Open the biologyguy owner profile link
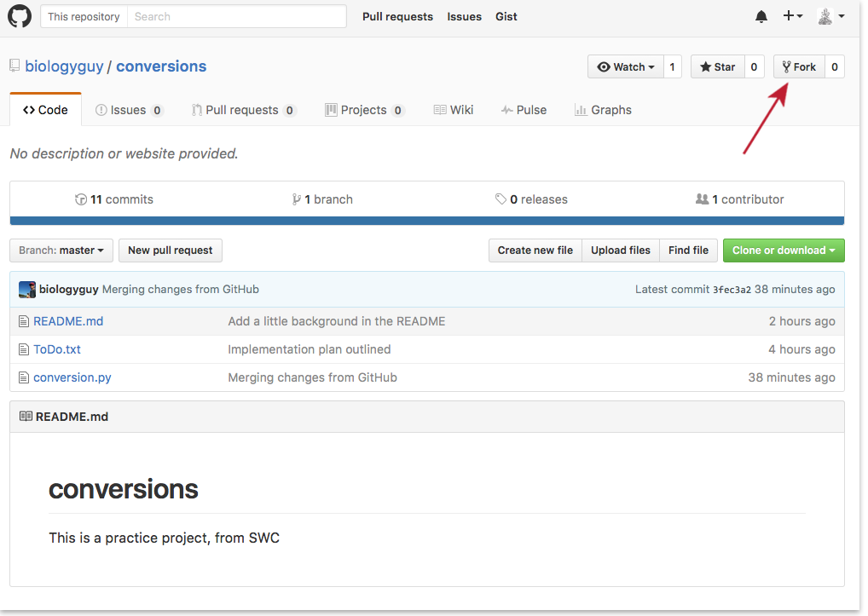This screenshot has width=868, height=616. click(x=64, y=66)
